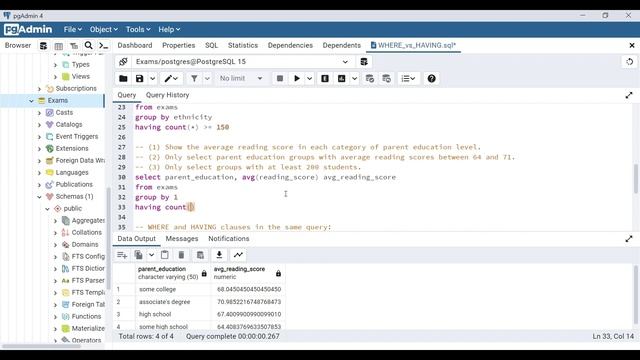This screenshot has width=640, height=360.
Task: Click the rollback transaction icon
Action: pyautogui.click(x=387, y=78)
